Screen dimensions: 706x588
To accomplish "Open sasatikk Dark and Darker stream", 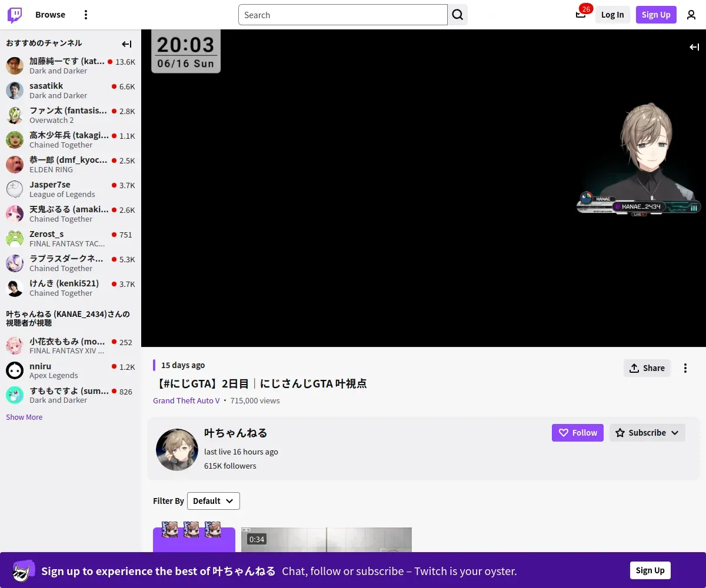I will 71,91.
